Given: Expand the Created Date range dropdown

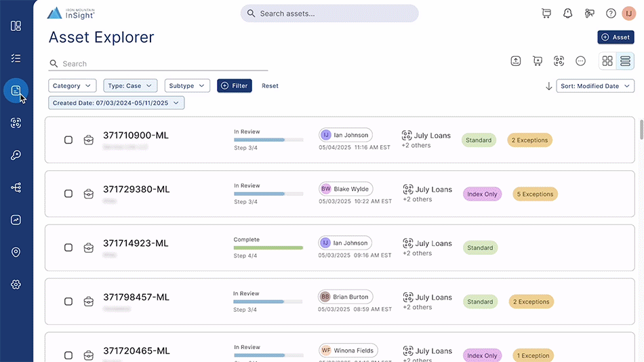Looking at the screenshot, I should click(x=116, y=103).
